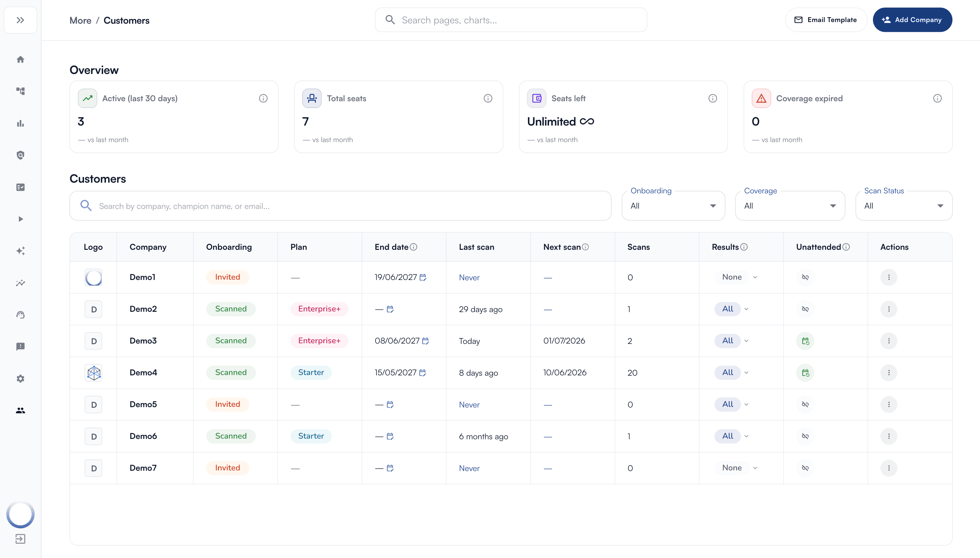This screenshot has height=558, width=980.
Task: Toggle unattended scan for Demo5
Action: click(805, 404)
